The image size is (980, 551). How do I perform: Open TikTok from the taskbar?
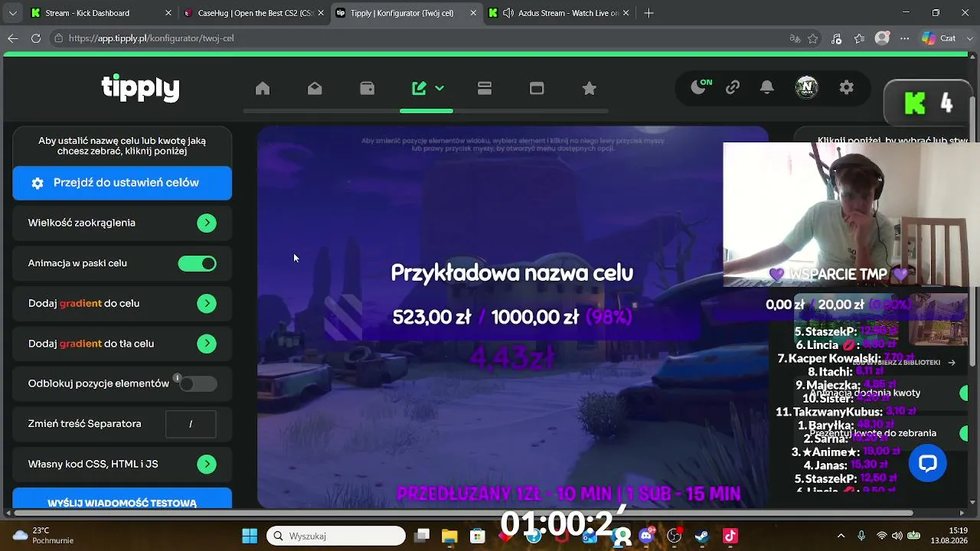(x=730, y=536)
